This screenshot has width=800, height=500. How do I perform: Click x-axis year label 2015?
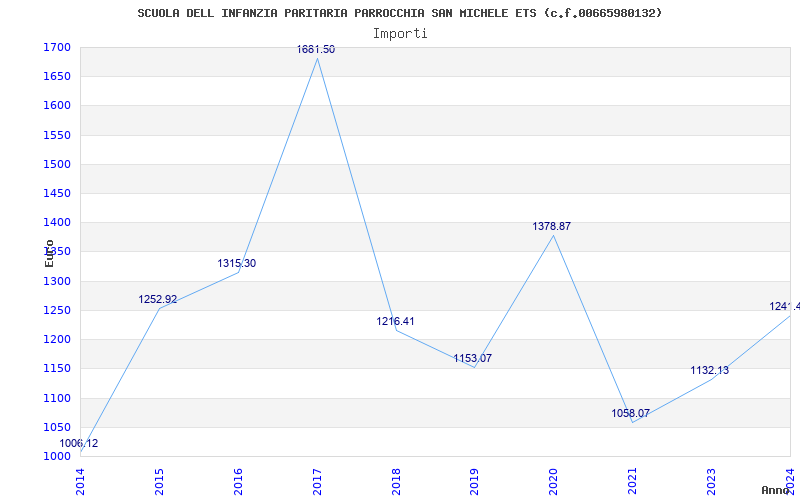click(159, 482)
